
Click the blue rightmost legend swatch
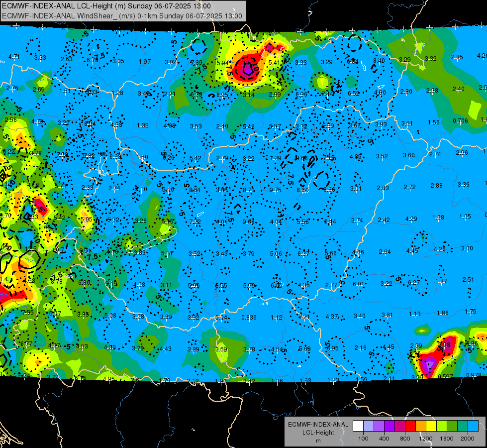click(x=473, y=426)
